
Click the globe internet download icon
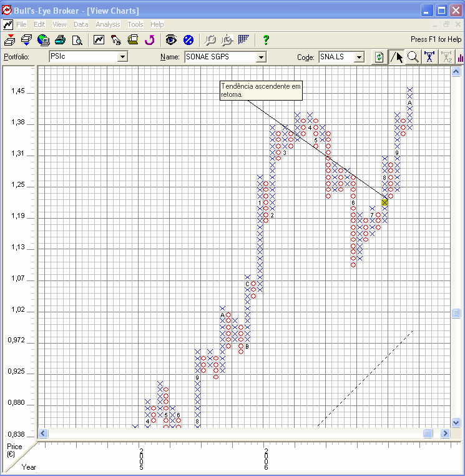[x=43, y=40]
